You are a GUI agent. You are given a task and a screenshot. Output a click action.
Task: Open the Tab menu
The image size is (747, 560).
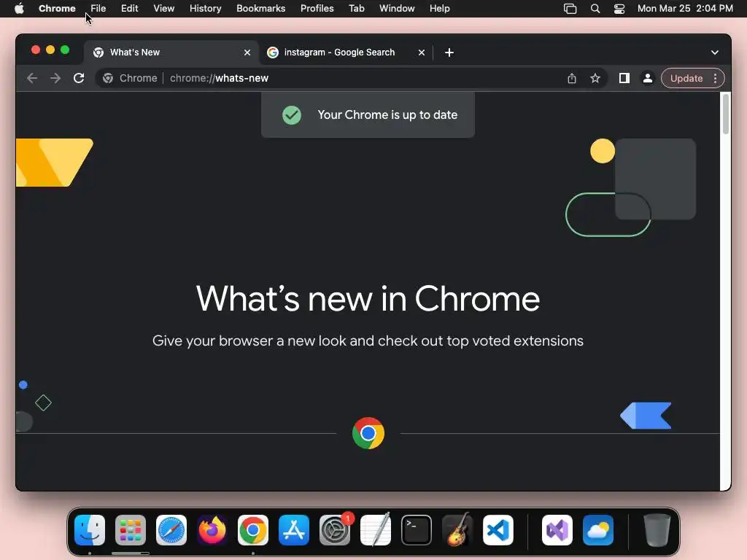pyautogui.click(x=356, y=9)
